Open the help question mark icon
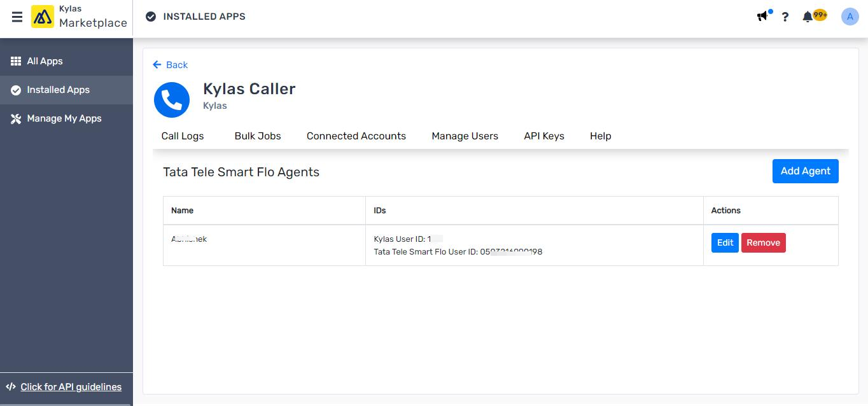 pos(785,17)
